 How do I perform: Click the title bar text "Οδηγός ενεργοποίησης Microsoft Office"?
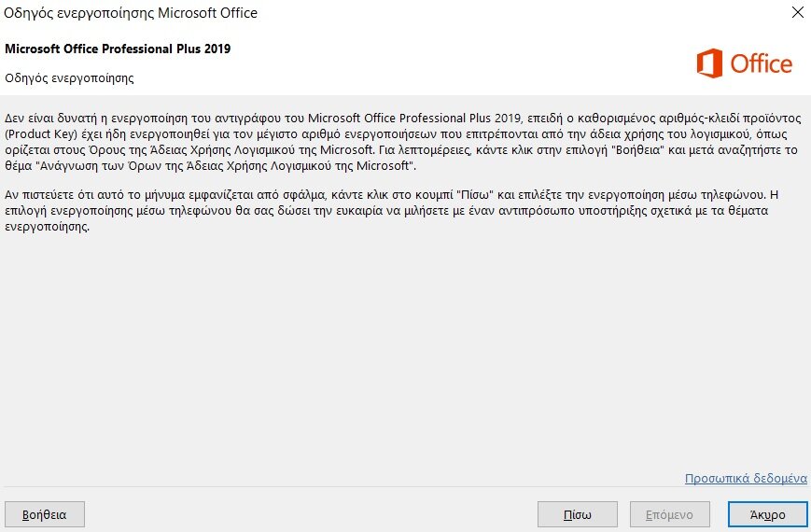(x=131, y=13)
